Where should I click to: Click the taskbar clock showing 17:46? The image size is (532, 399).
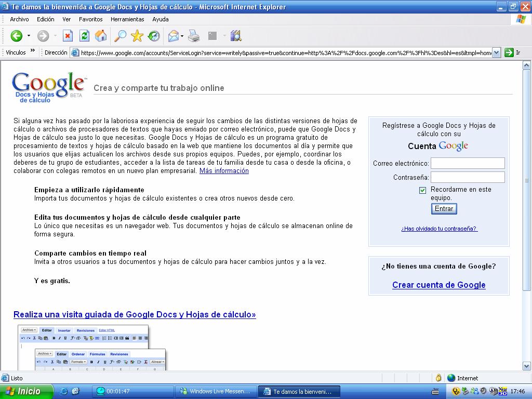tap(517, 392)
